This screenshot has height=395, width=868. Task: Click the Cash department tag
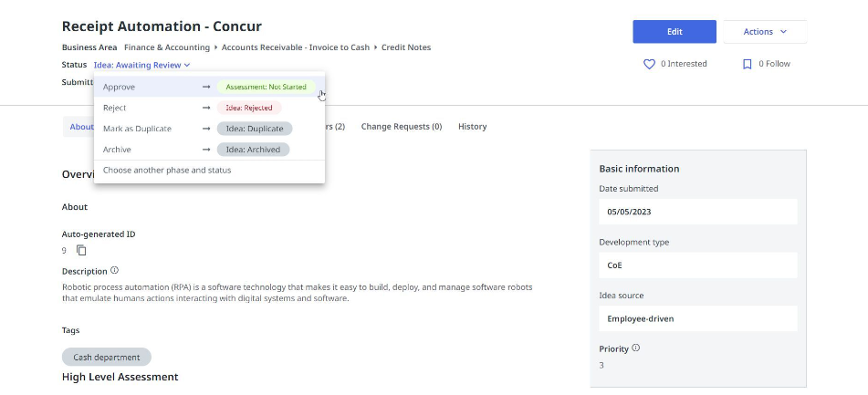pos(106,358)
